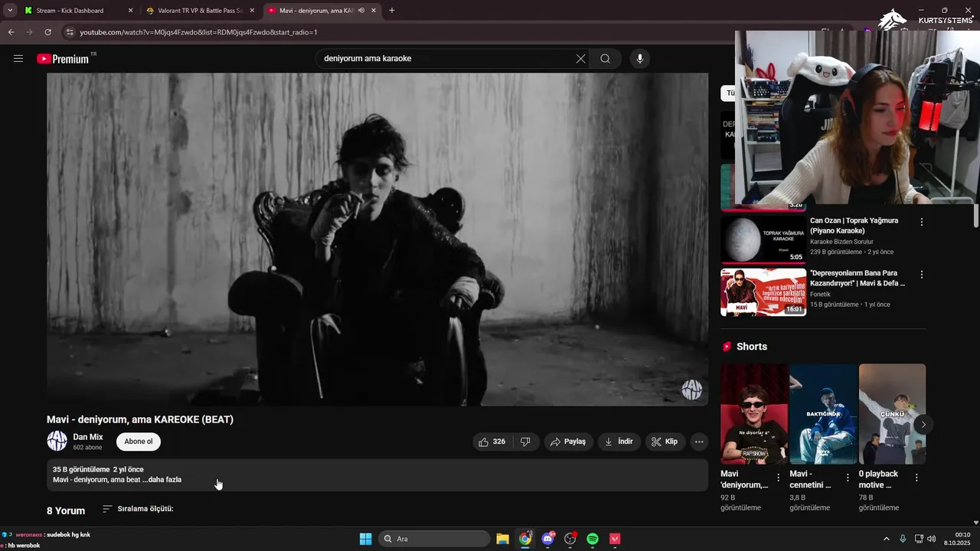Image resolution: width=980 pixels, height=551 pixels.
Task: Open the Dan Mix channel name link
Action: [88, 437]
